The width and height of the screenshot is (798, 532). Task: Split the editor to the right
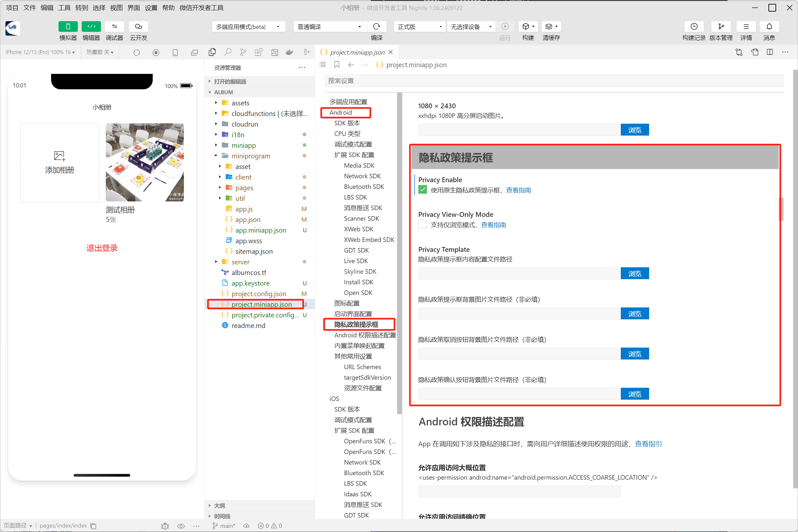click(x=770, y=52)
